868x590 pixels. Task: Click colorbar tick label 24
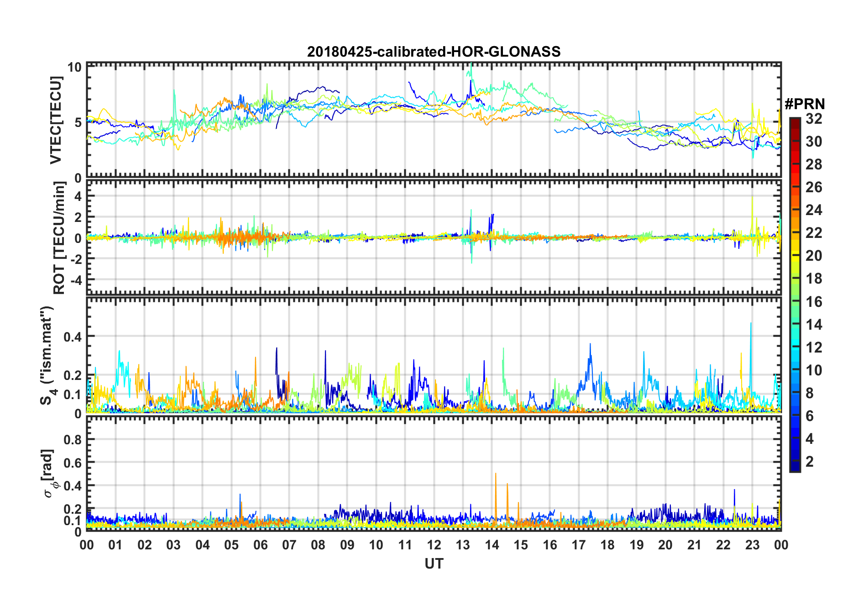(814, 210)
